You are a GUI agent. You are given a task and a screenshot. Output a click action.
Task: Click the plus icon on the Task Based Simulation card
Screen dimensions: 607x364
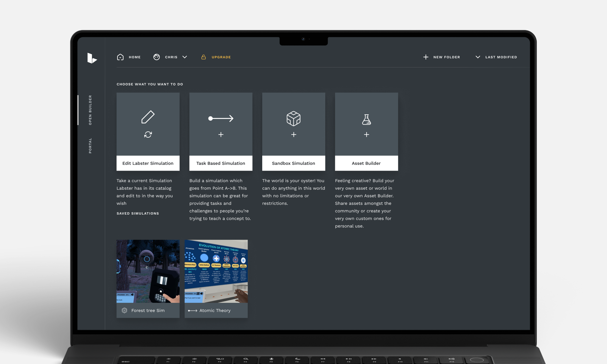pyautogui.click(x=221, y=134)
